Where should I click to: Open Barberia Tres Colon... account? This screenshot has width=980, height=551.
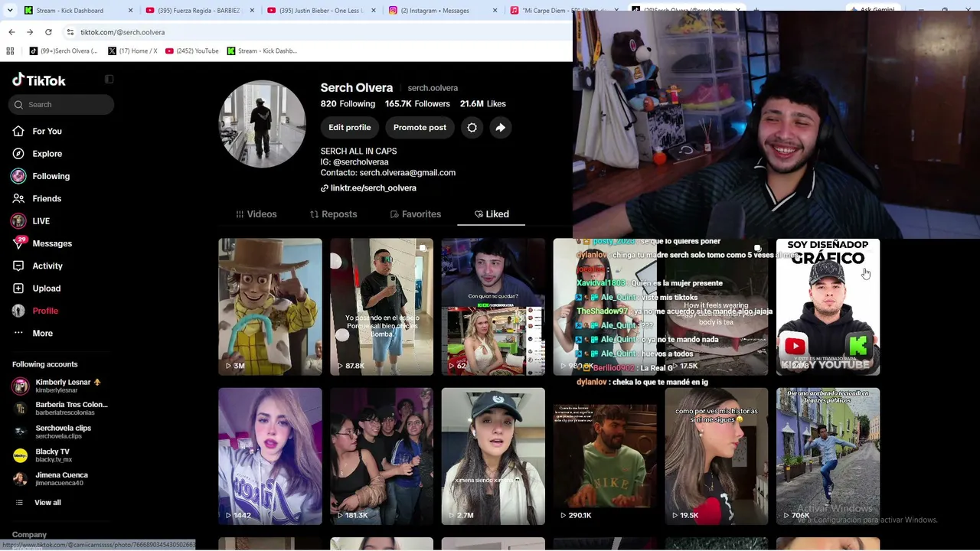tap(60, 409)
